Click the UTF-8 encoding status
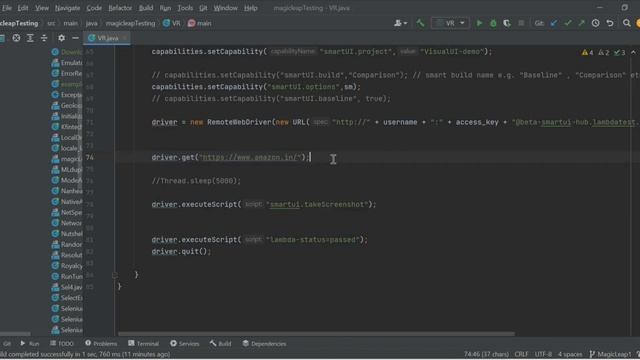 (x=543, y=354)
